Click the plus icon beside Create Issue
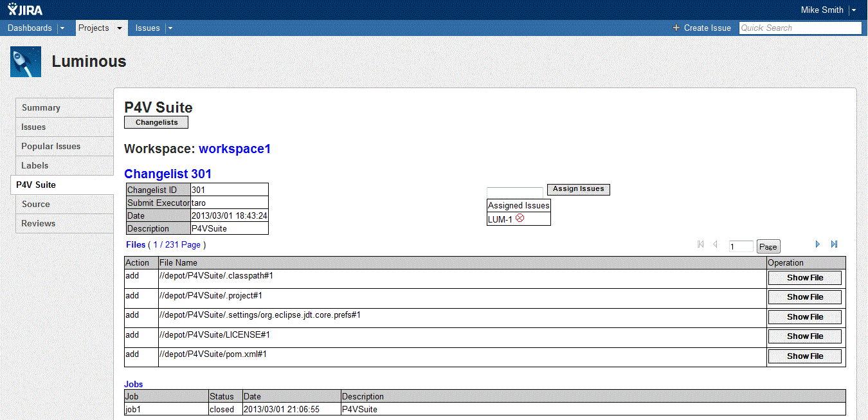This screenshot has width=868, height=420. tap(676, 28)
